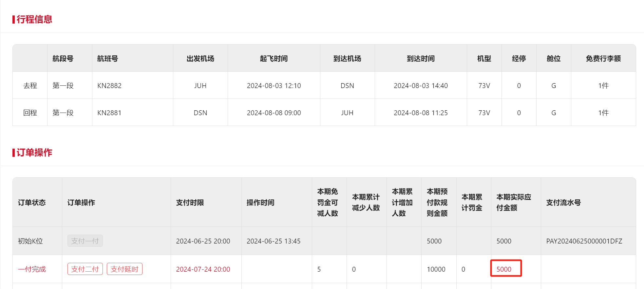Image resolution: width=644 pixels, height=289 pixels.
Task: Click the 支付二付 button
Action: tap(85, 269)
